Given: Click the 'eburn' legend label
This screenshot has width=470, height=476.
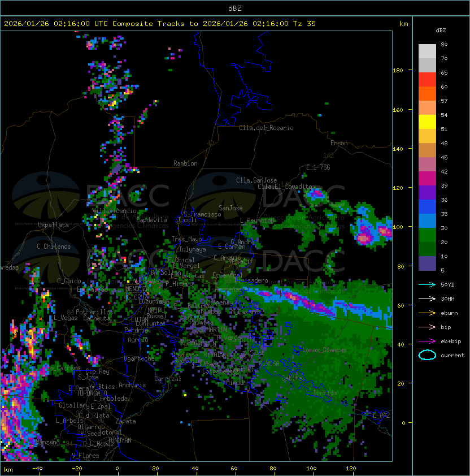Looking at the screenshot, I should tap(449, 313).
